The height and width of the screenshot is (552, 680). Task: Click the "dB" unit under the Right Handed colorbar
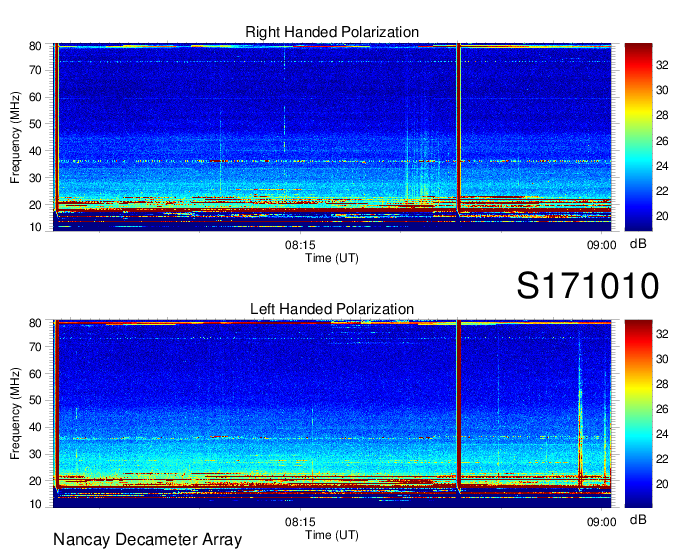pyautogui.click(x=638, y=244)
